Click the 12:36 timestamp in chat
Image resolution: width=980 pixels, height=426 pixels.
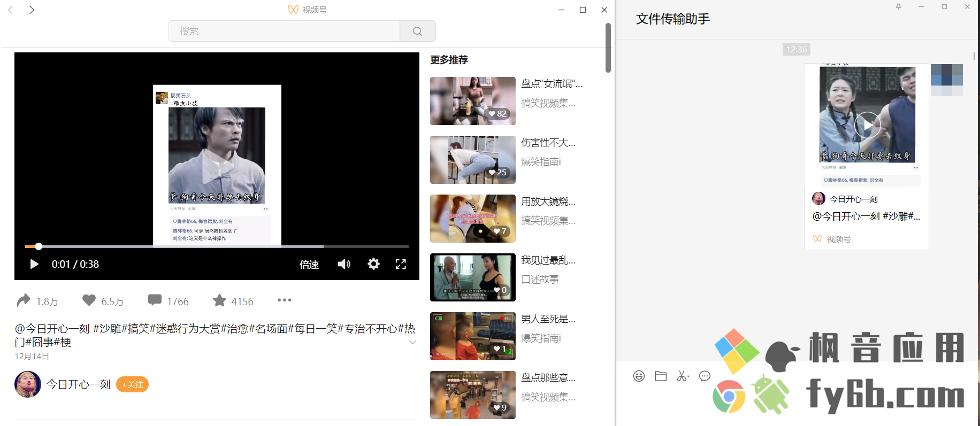[x=796, y=49]
